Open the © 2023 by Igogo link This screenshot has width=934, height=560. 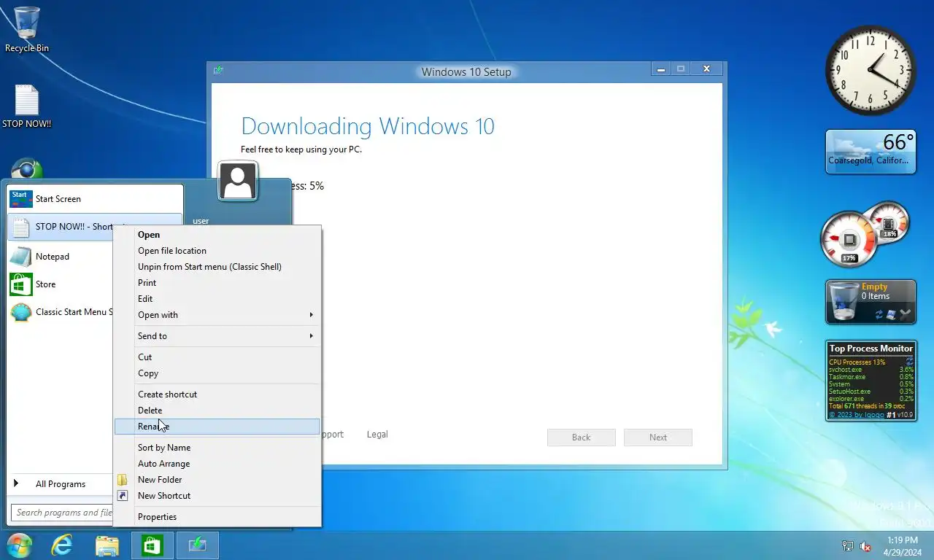tap(857, 415)
